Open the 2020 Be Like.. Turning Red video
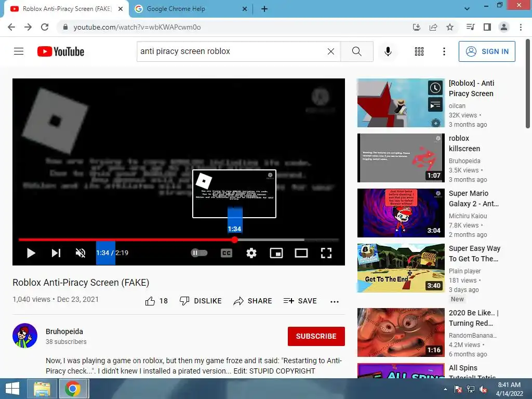The height and width of the screenshot is (399, 532). (401, 332)
